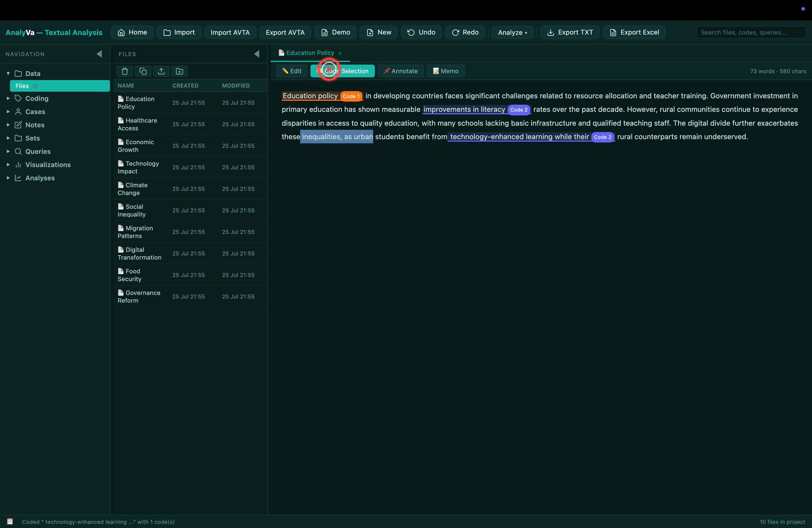The image size is (812, 528).
Task: Open Migration Patterns file
Action: [x=190, y=232]
